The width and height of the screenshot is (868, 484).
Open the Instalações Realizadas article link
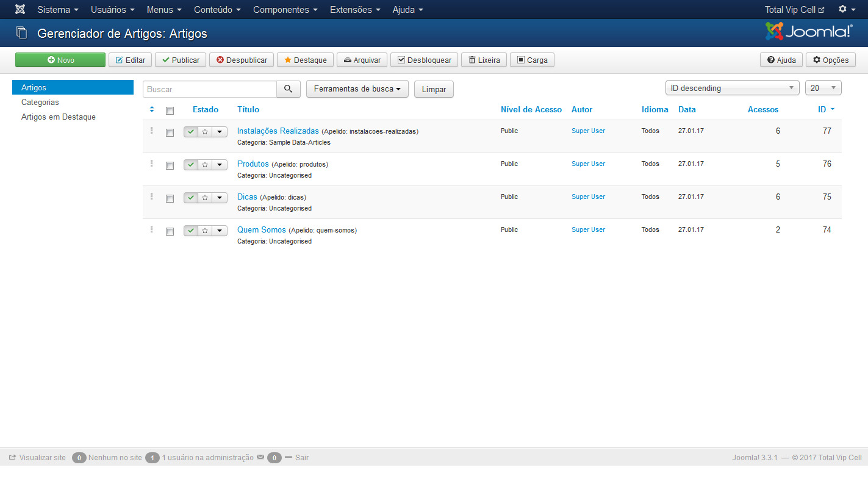(278, 131)
